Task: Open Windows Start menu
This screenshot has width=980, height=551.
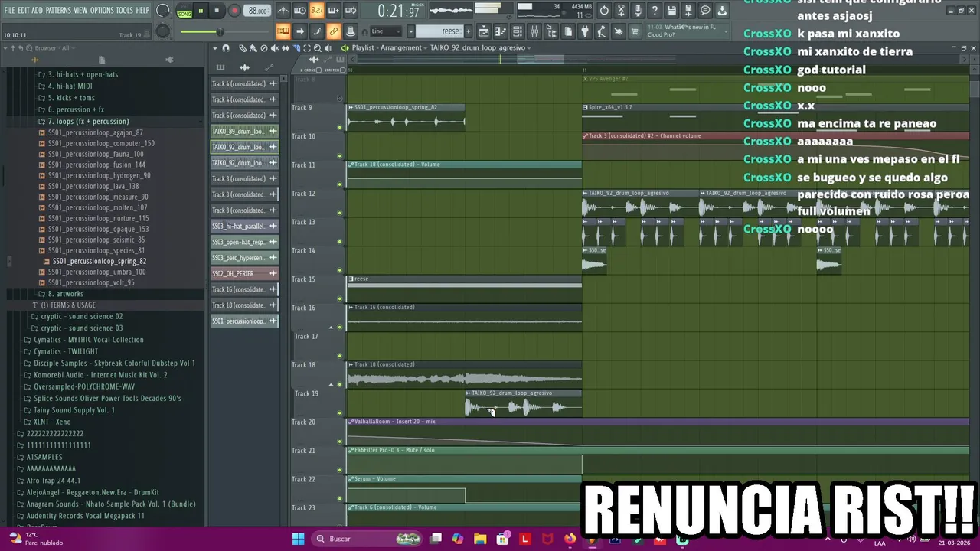Action: [x=298, y=539]
